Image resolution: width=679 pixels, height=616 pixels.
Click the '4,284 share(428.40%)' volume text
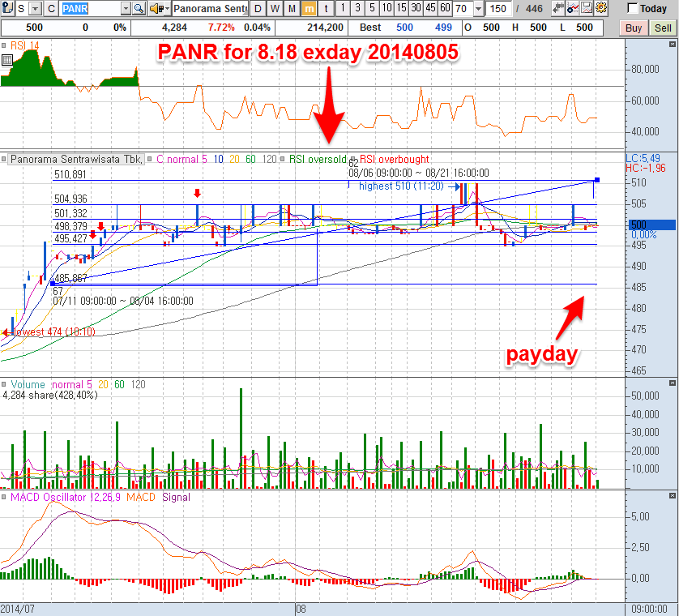click(50, 395)
